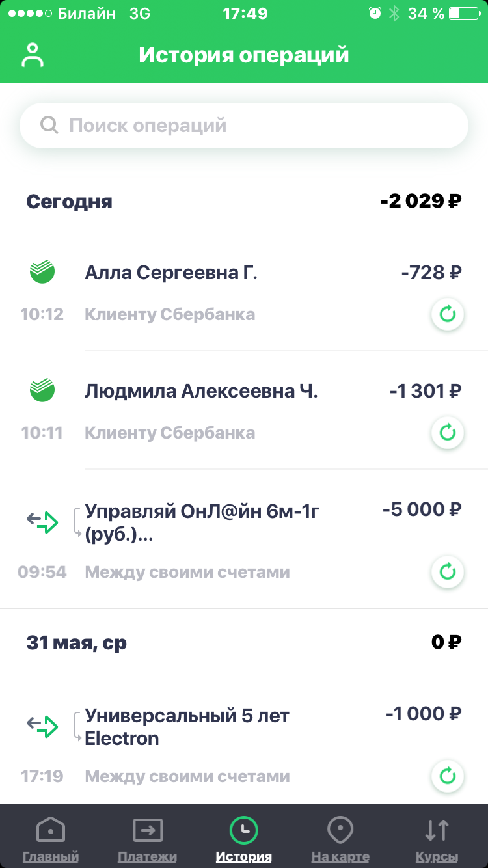Repeat the Алла Сергеевна Г. payment

click(x=448, y=315)
